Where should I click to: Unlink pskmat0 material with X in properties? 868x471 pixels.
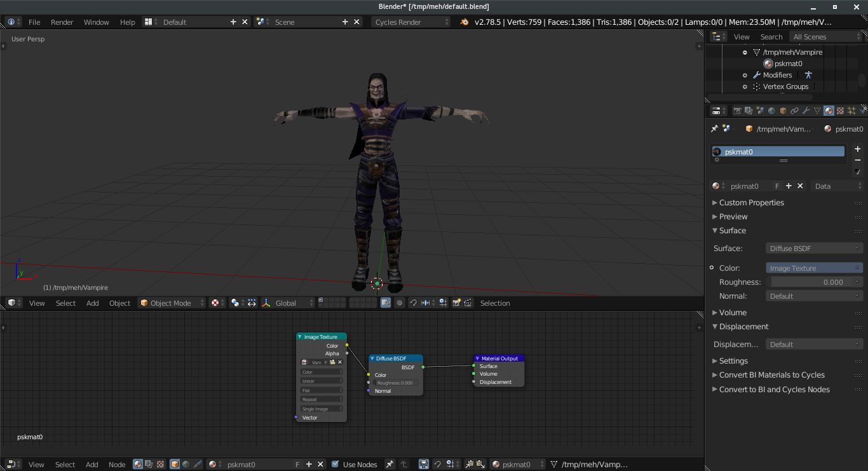click(x=800, y=186)
